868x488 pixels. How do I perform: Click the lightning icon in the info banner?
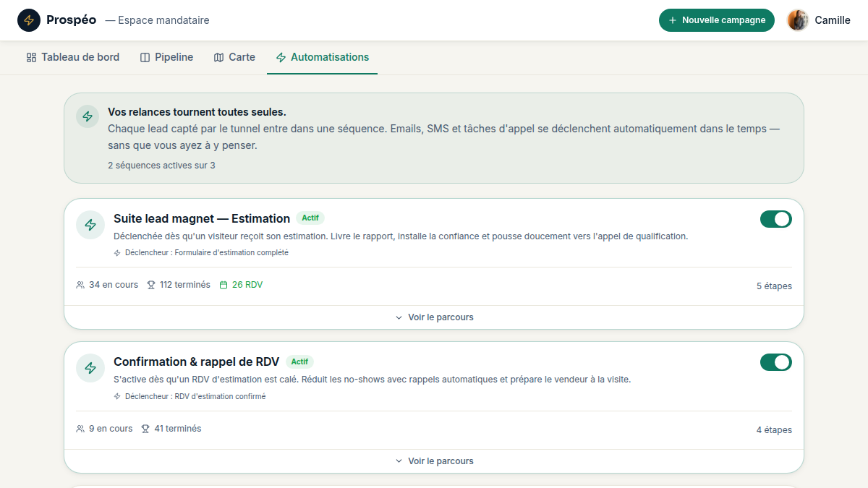point(88,116)
